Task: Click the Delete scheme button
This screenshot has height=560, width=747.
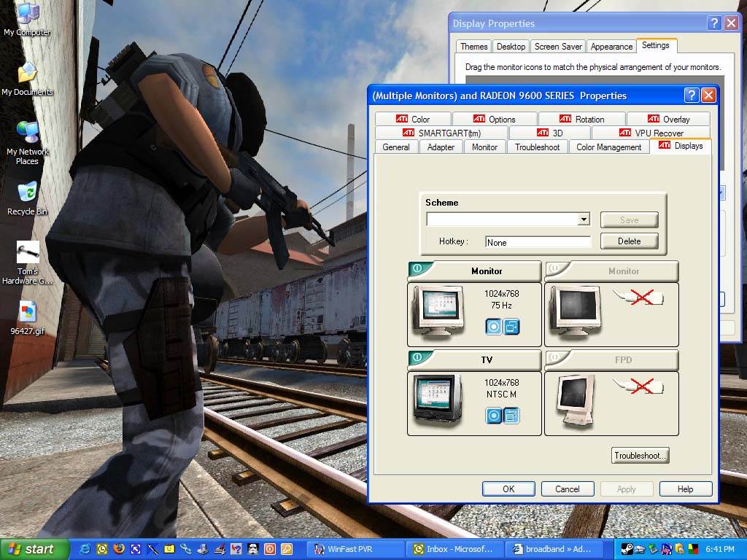Action: point(630,241)
